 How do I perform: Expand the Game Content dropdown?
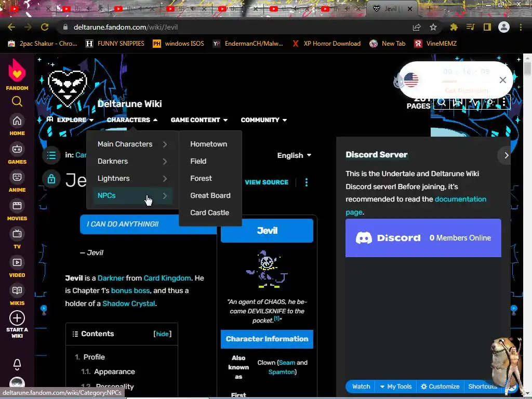coord(199,120)
